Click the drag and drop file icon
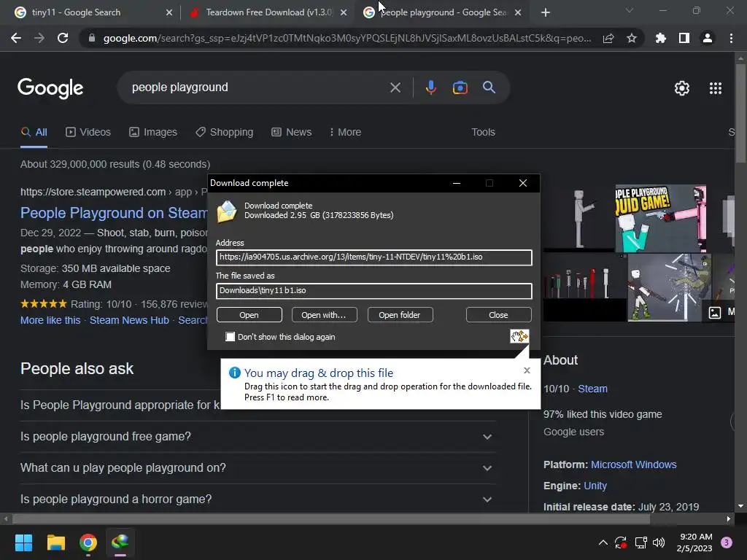The image size is (747, 560). click(519, 336)
